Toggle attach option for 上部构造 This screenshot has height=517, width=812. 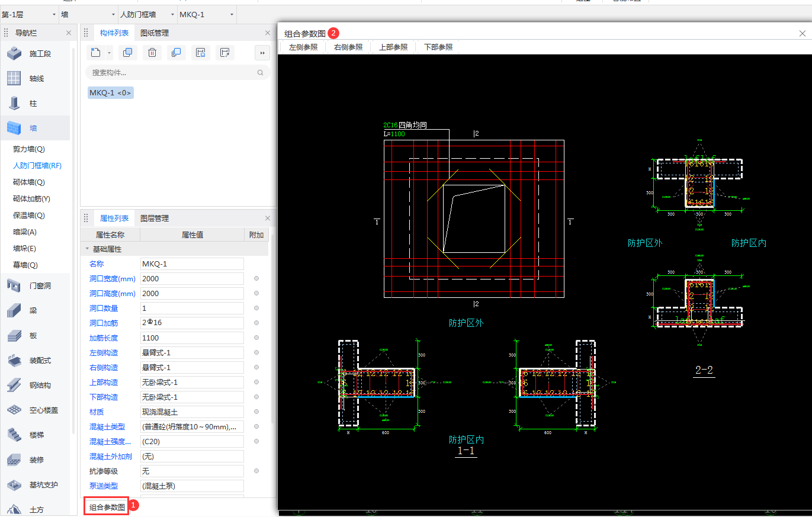[x=256, y=382]
